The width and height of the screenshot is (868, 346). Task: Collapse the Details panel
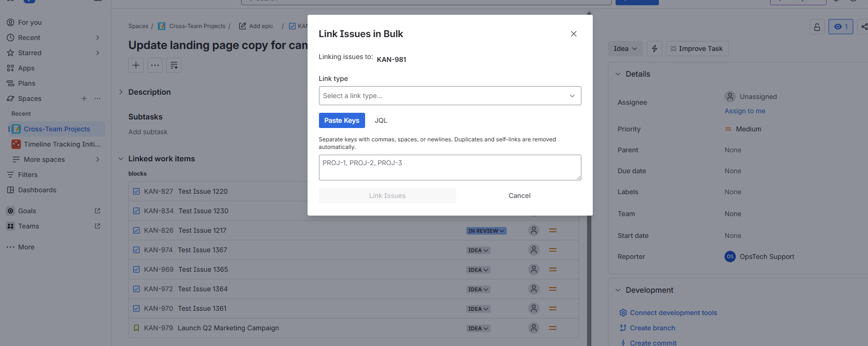coord(618,74)
